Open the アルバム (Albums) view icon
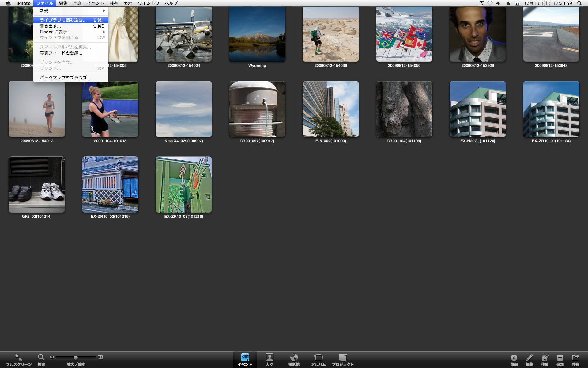Screen dimensions: 588x368 (x=318, y=358)
